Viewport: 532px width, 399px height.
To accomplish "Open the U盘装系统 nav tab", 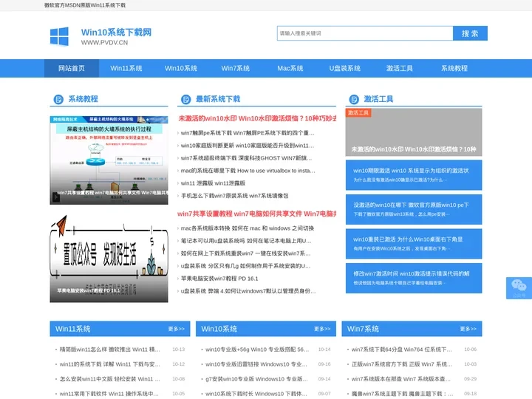I will click(345, 68).
